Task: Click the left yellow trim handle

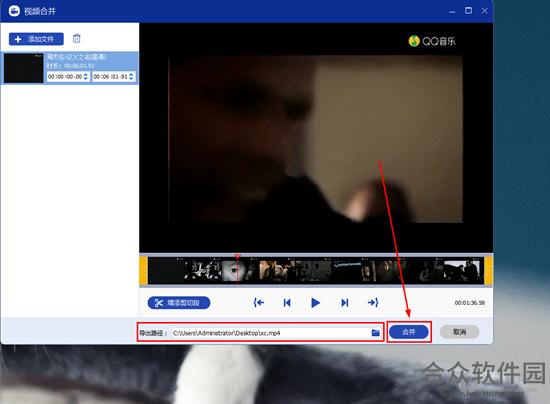Action: coord(143,270)
